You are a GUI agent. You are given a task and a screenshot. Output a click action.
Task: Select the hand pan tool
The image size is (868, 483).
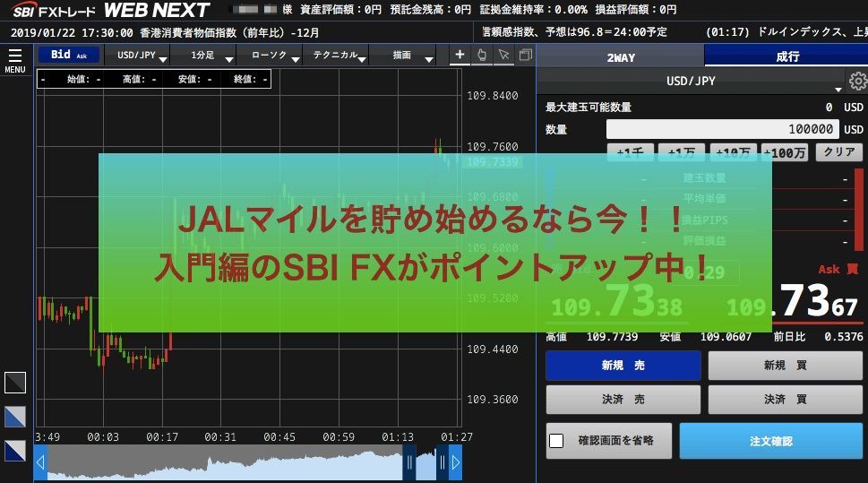[x=482, y=55]
